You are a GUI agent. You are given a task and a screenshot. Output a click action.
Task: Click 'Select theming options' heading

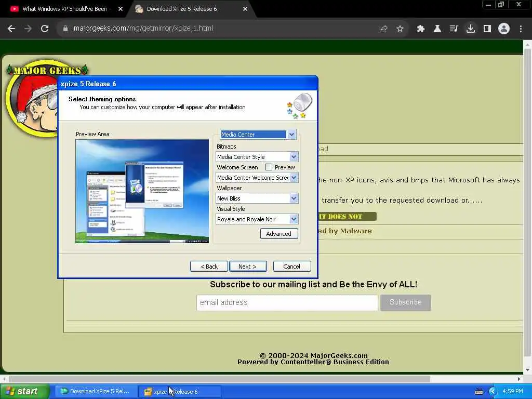[102, 99]
